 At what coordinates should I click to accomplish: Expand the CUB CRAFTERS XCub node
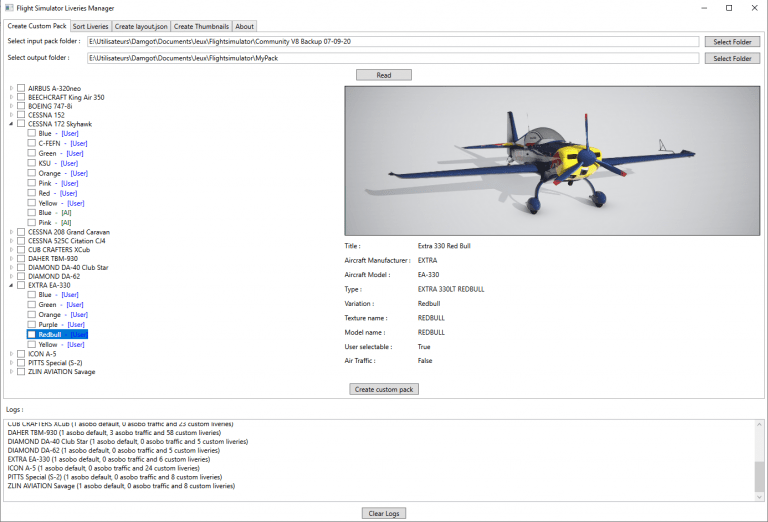coord(11,250)
